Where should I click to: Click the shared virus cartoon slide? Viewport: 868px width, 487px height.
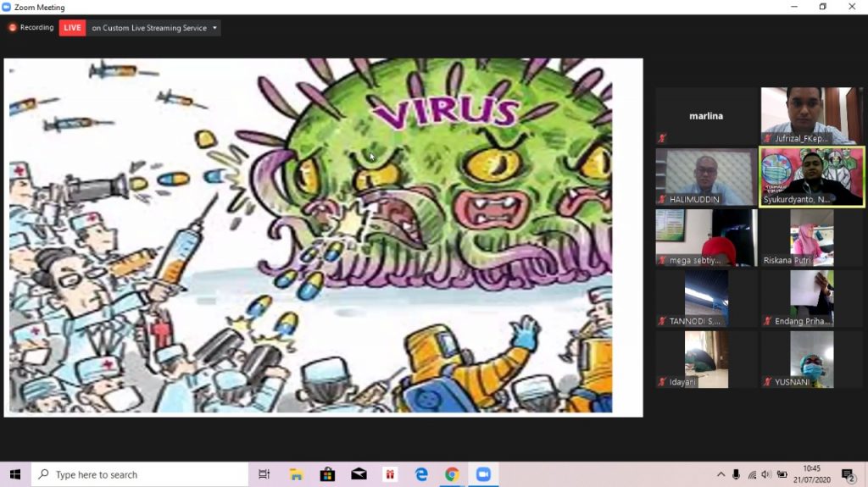coord(322,237)
